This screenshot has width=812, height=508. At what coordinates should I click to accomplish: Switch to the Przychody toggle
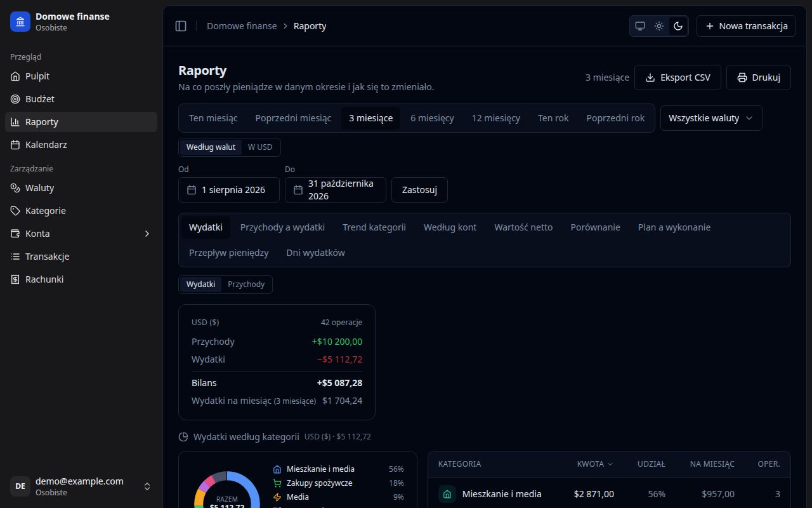pos(246,284)
